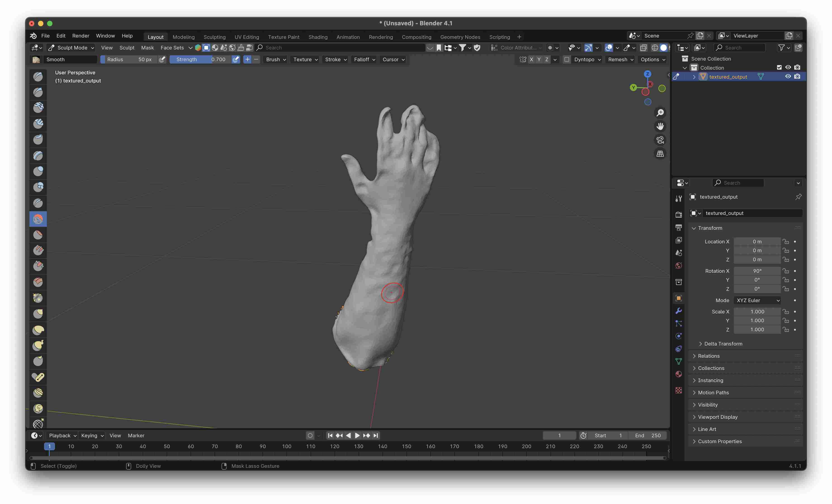Enable the Dyntopo checkbox
This screenshot has width=832, height=504.
[x=567, y=59]
